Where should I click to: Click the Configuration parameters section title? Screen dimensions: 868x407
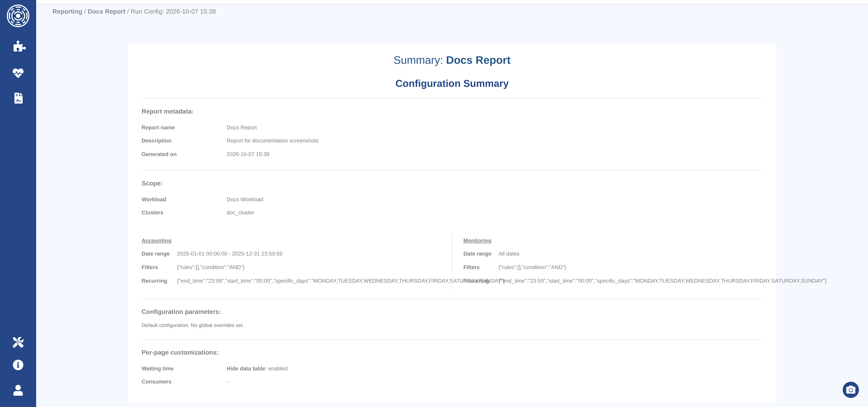181,312
